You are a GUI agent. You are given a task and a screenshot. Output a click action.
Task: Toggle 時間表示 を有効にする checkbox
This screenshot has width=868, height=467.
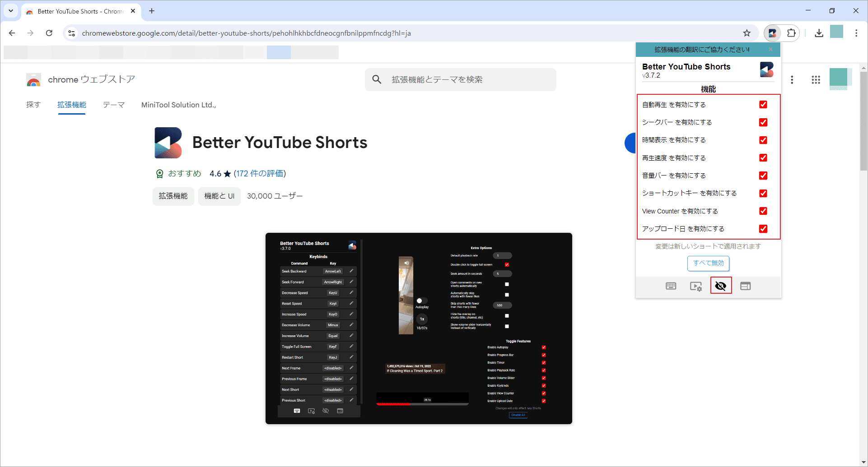(x=763, y=140)
